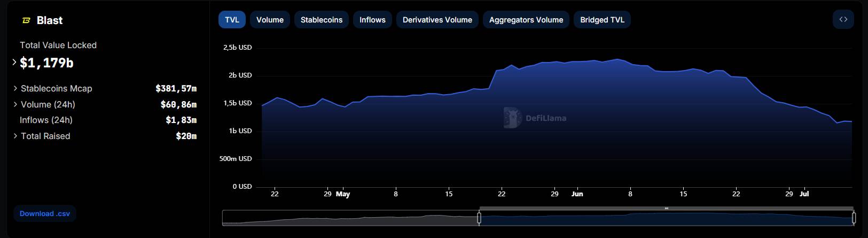
Task: Click the $1,179b total value figure
Action: (46, 63)
